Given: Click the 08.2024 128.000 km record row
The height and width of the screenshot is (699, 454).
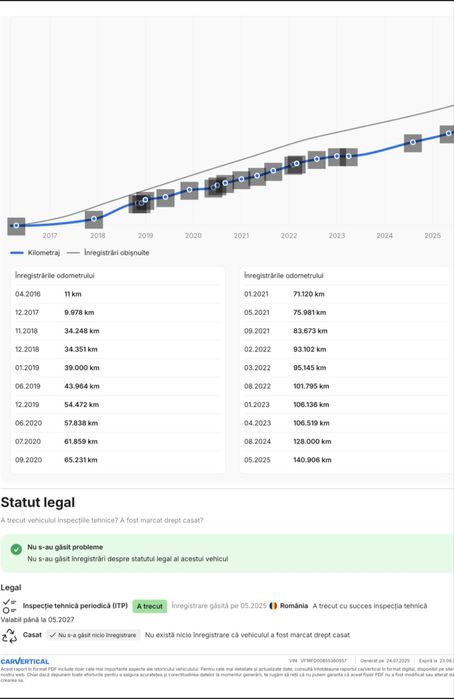Looking at the screenshot, I should click(346, 441).
